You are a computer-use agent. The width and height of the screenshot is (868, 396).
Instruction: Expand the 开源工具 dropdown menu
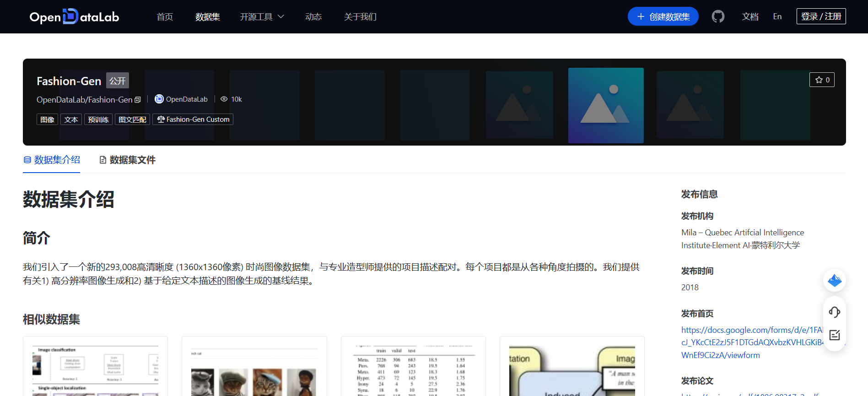[x=262, y=16]
